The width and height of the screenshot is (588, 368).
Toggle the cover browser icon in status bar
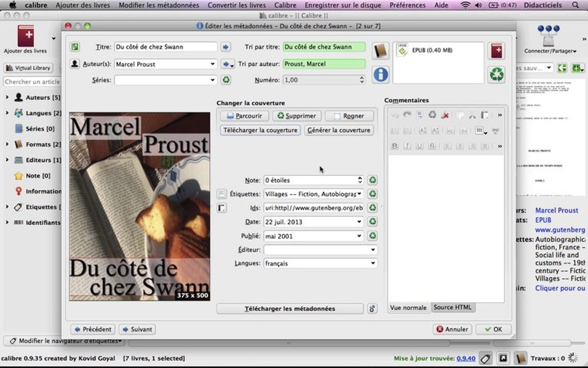click(503, 358)
